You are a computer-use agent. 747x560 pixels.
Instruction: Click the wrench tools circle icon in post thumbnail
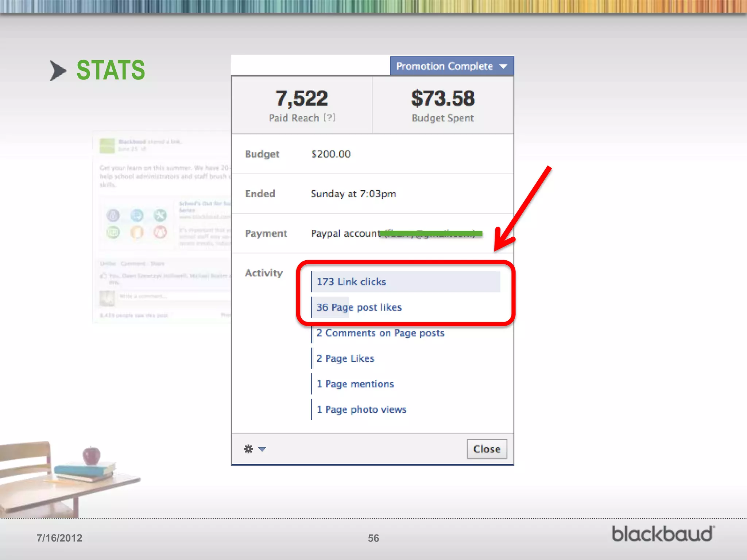coord(160,215)
